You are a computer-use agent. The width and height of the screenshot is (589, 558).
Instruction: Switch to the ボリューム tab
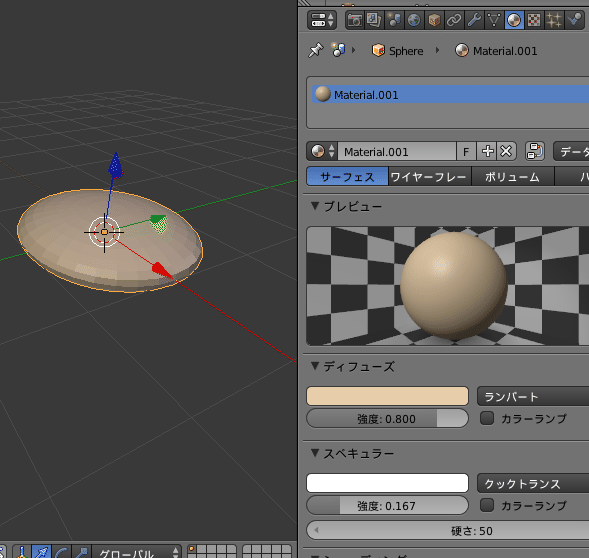click(x=512, y=177)
